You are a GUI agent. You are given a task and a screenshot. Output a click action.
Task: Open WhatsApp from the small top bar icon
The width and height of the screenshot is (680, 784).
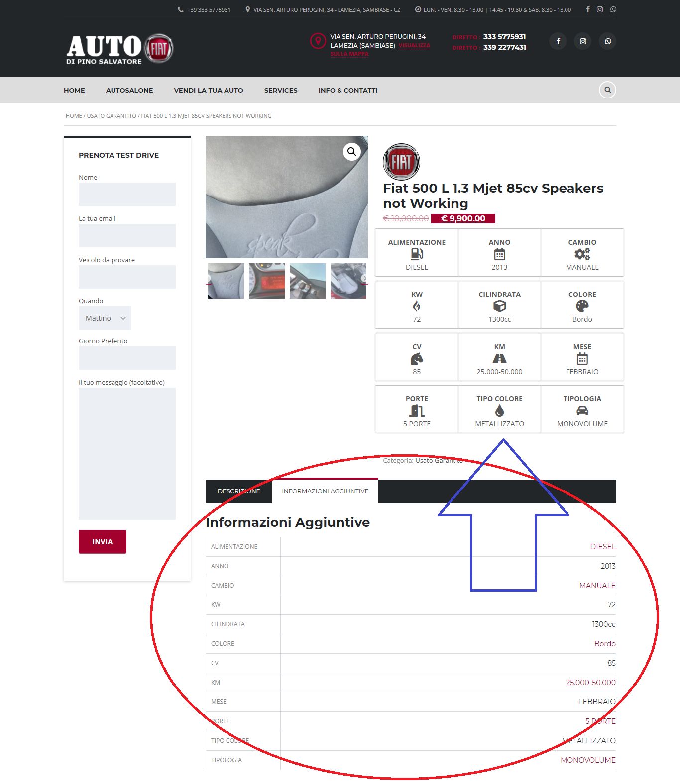pos(613,9)
